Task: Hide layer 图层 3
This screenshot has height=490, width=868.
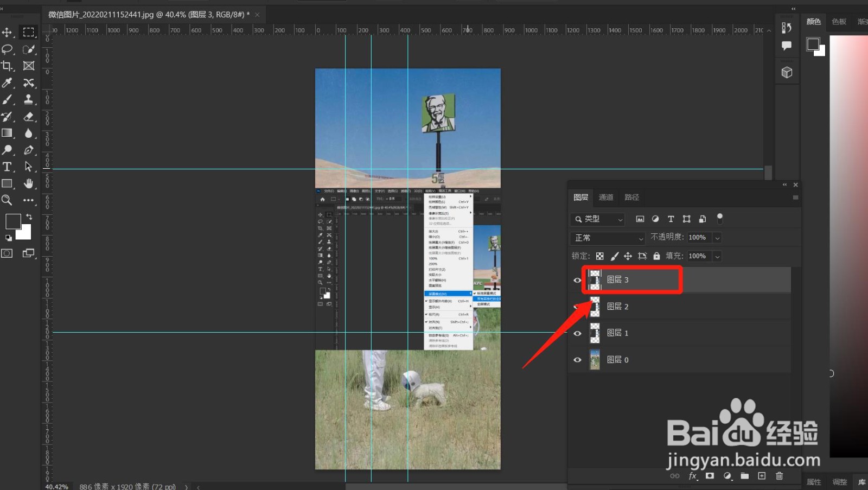Action: (577, 280)
